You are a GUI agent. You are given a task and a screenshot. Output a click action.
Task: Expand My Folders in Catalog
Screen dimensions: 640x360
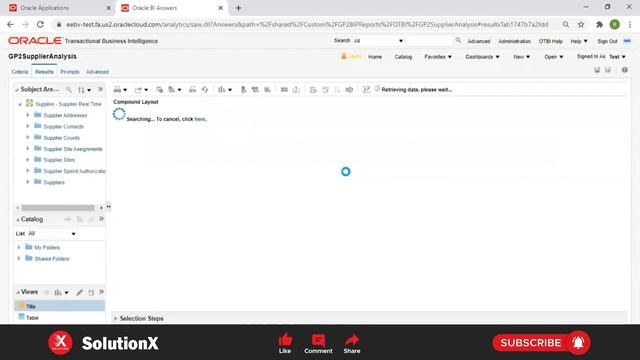click(x=19, y=247)
